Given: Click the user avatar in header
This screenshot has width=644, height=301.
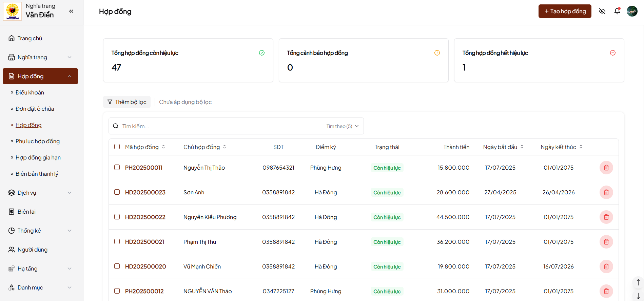Looking at the screenshot, I should point(632,11).
